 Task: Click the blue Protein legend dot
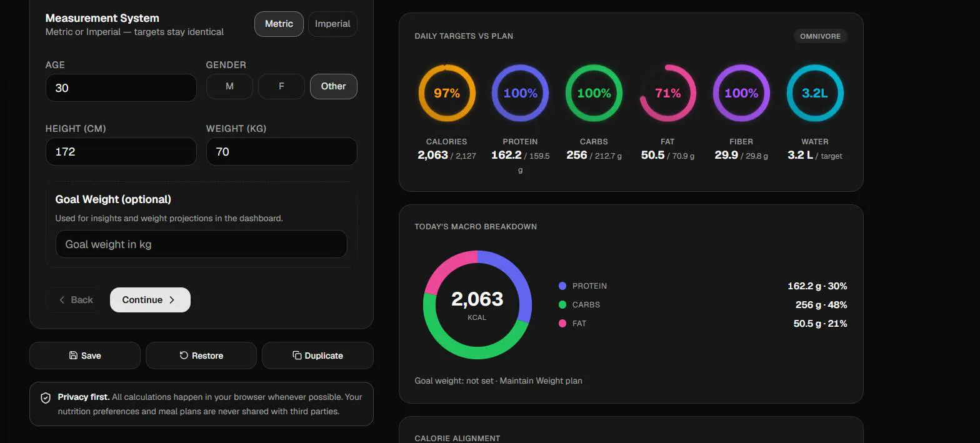[x=562, y=286]
